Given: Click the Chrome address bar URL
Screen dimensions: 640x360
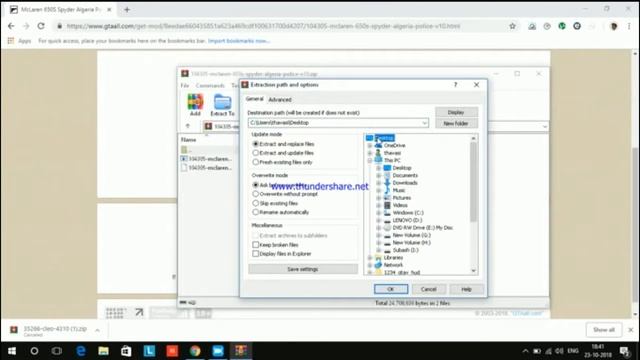Looking at the screenshot, I should coord(263,26).
